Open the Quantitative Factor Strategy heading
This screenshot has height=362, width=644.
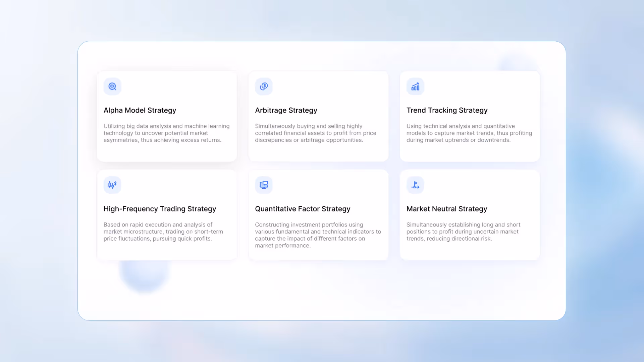click(303, 209)
